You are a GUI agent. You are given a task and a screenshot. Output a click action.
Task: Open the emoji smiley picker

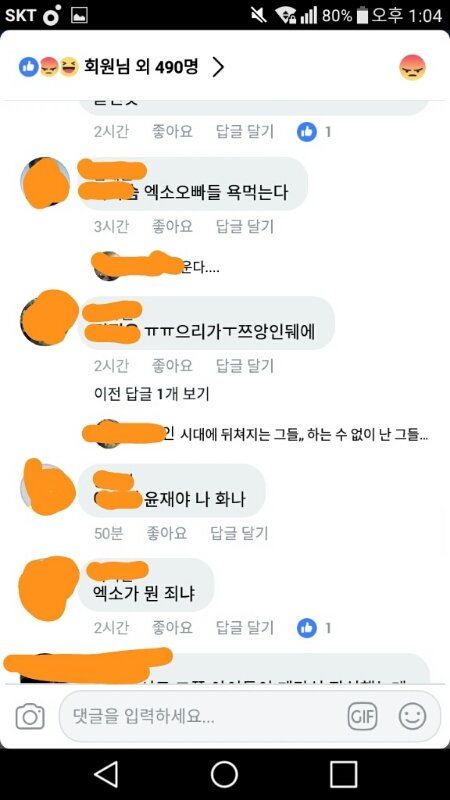click(412, 716)
